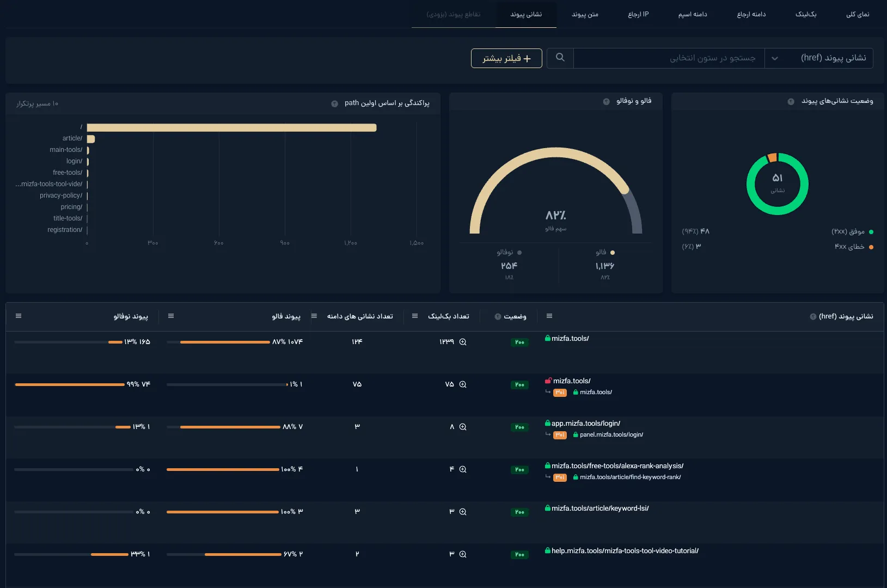The width and height of the screenshot is (887, 588).
Task: Open help icon for فالو و نوفالو
Action: point(606,102)
